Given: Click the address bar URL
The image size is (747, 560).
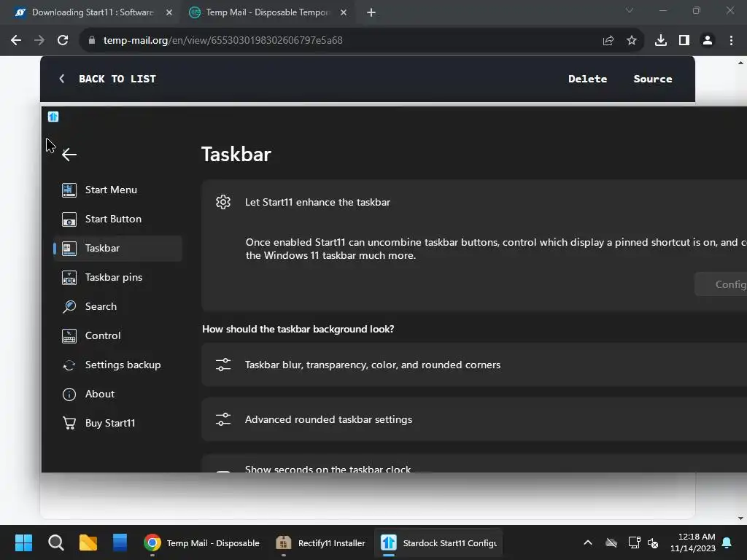Looking at the screenshot, I should click(223, 41).
